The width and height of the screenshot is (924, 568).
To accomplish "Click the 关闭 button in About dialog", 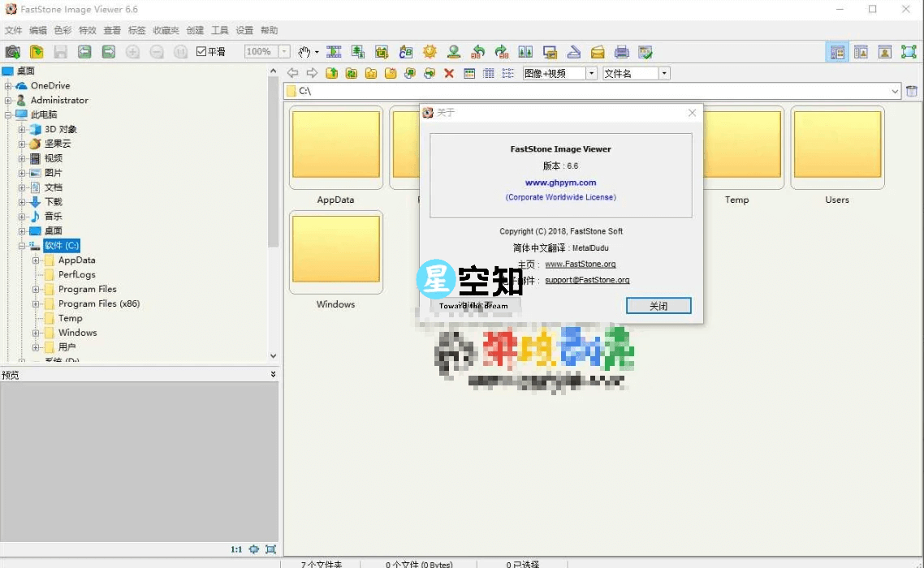I will pyautogui.click(x=658, y=306).
